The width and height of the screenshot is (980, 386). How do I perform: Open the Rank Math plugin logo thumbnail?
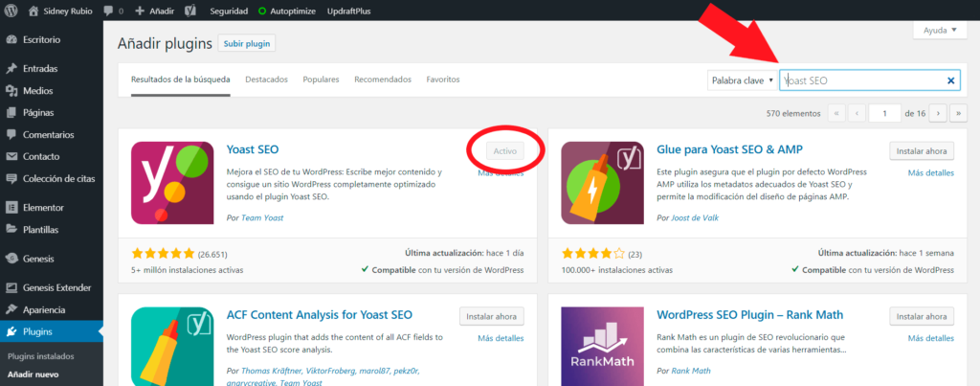coord(603,346)
